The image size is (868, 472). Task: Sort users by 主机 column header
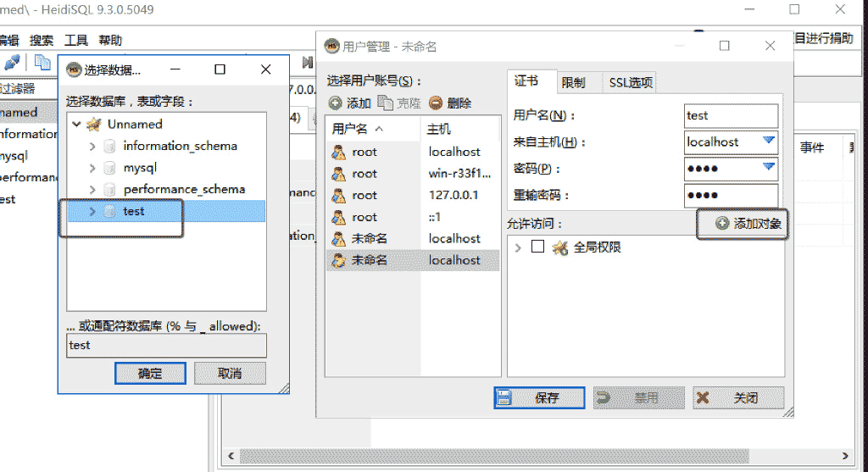pyautogui.click(x=460, y=129)
